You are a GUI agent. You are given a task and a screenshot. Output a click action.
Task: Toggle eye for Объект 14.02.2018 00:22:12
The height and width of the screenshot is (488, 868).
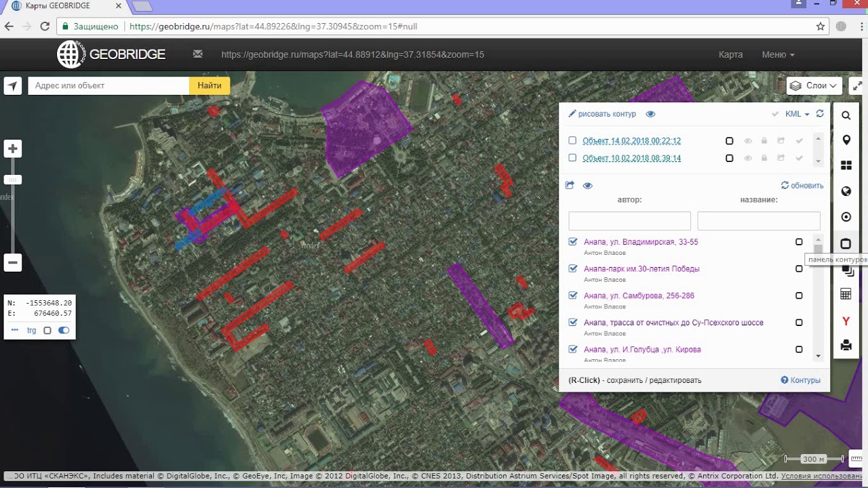pos(748,141)
